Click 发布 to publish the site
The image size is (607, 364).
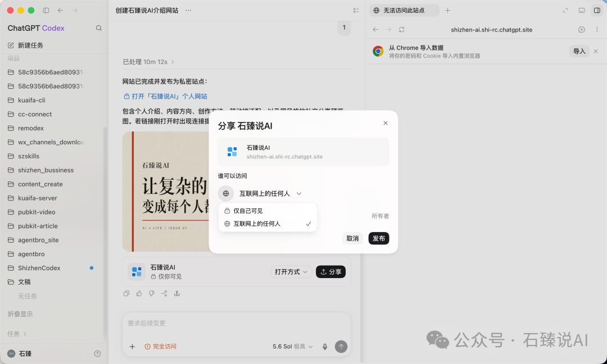pyautogui.click(x=379, y=238)
